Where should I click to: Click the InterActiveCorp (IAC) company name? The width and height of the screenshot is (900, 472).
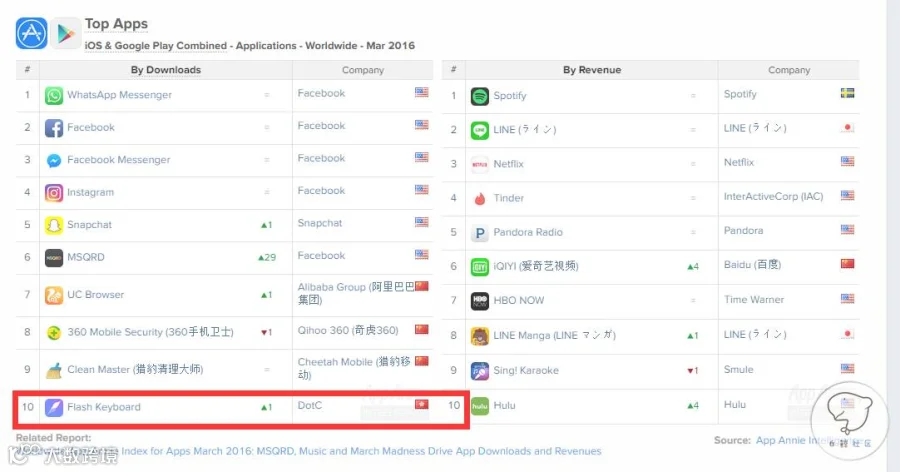pos(774,196)
